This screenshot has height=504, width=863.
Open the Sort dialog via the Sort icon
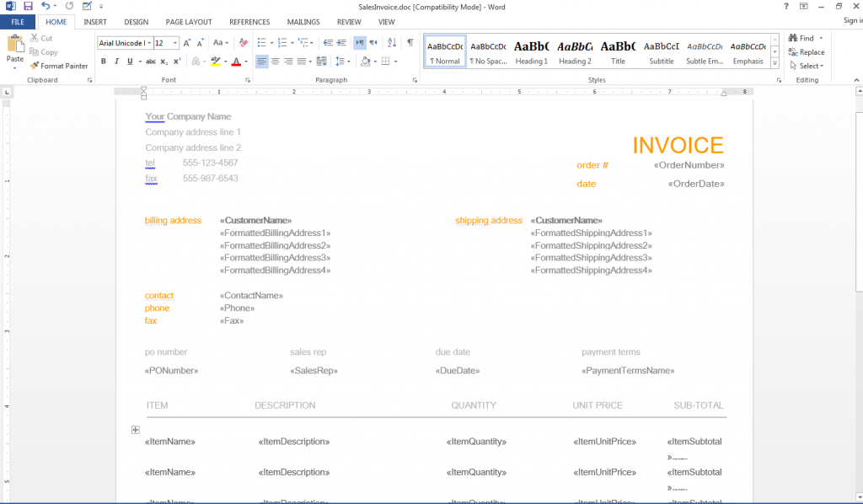[x=392, y=42]
